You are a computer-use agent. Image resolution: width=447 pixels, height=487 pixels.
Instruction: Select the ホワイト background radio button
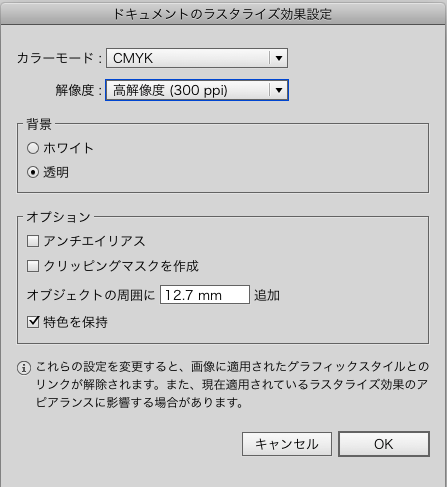click(33, 148)
